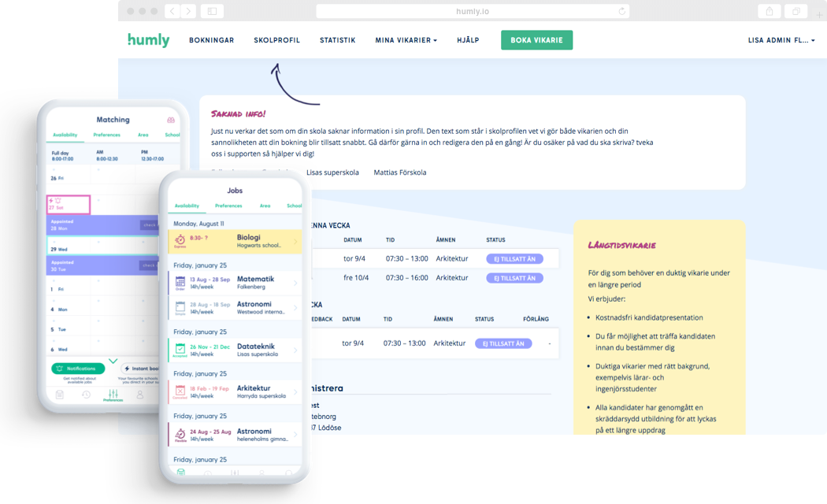Open the Datateknik job chevron
This screenshot has width=827, height=504.
pyautogui.click(x=295, y=350)
